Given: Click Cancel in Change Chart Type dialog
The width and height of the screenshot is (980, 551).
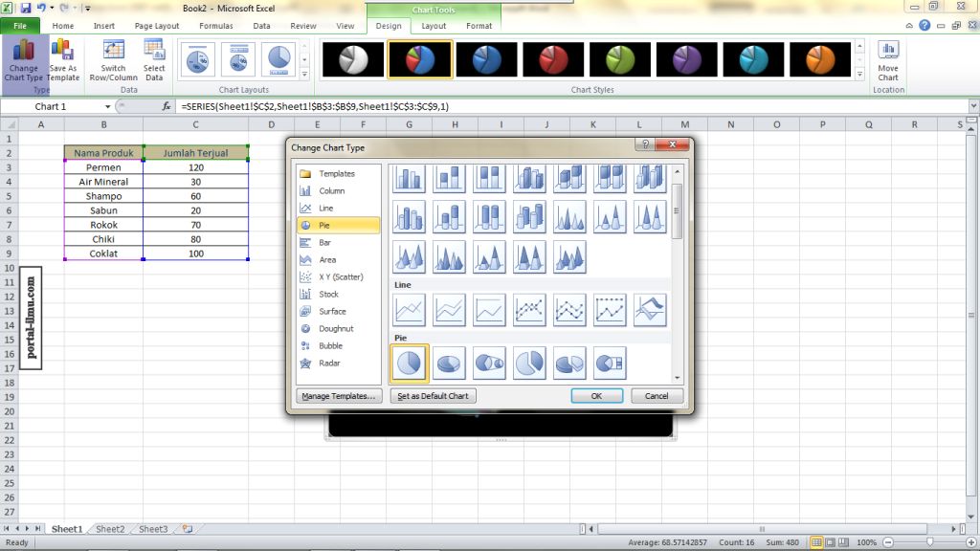Looking at the screenshot, I should (x=657, y=396).
